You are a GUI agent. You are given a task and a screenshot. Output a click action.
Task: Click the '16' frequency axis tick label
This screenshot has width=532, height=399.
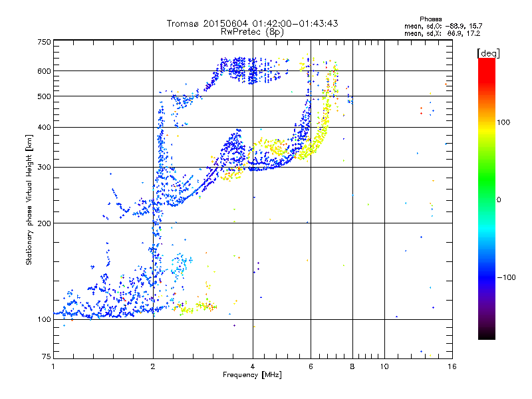(x=452, y=366)
